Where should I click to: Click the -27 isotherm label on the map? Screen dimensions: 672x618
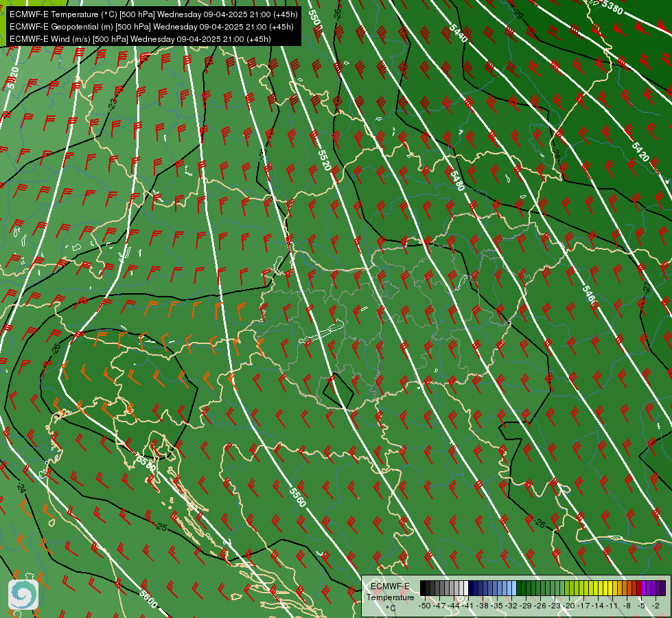(647, 288)
